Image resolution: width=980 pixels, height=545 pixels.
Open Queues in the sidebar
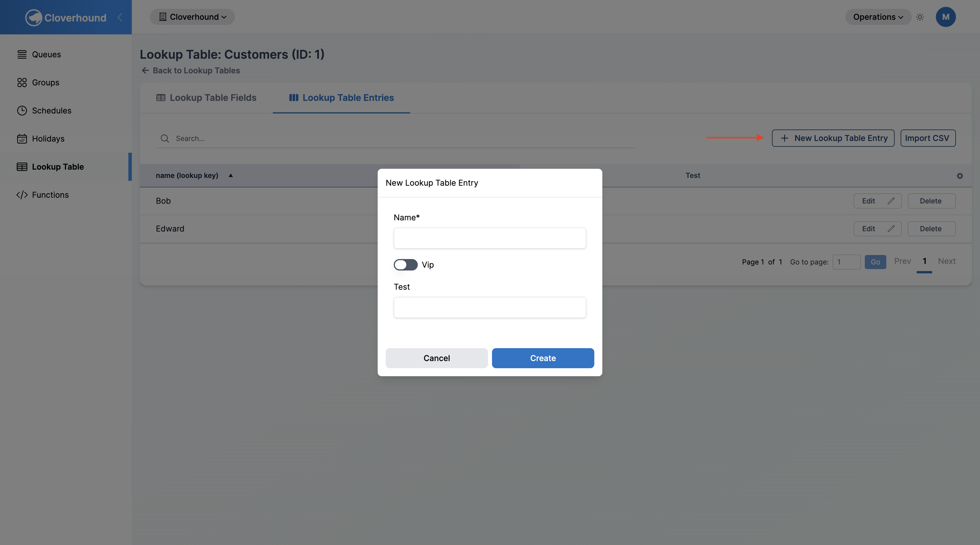(65, 54)
